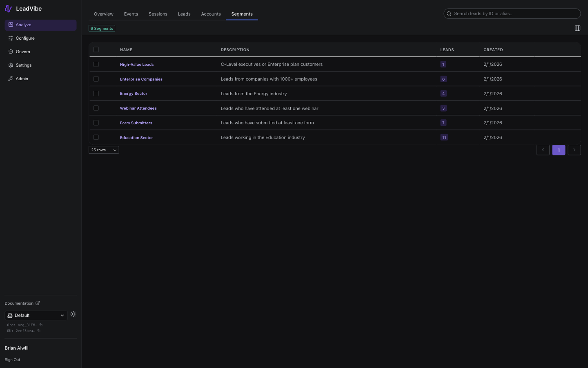Click the Govern shield icon
The height and width of the screenshot is (368, 588).
point(11,52)
